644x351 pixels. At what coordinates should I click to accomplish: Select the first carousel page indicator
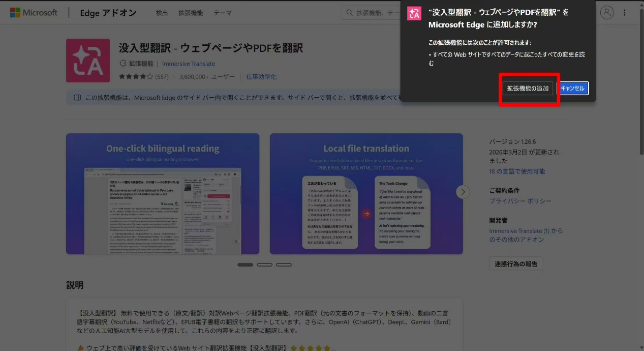(x=245, y=265)
